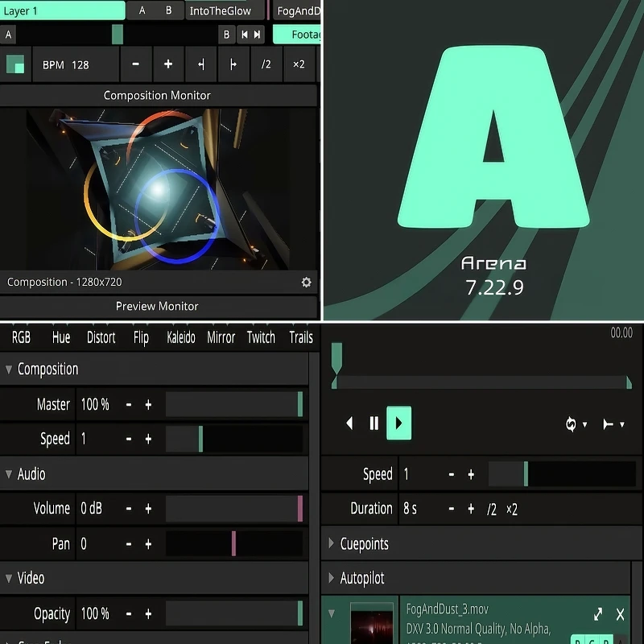Decrease composition Speed with minus
The image size is (644, 644).
pos(129,439)
